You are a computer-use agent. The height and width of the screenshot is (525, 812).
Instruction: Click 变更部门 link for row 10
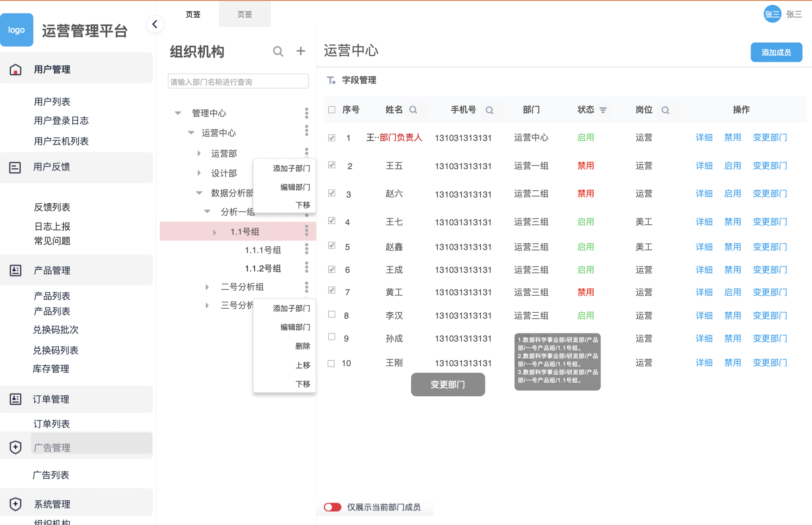(770, 363)
